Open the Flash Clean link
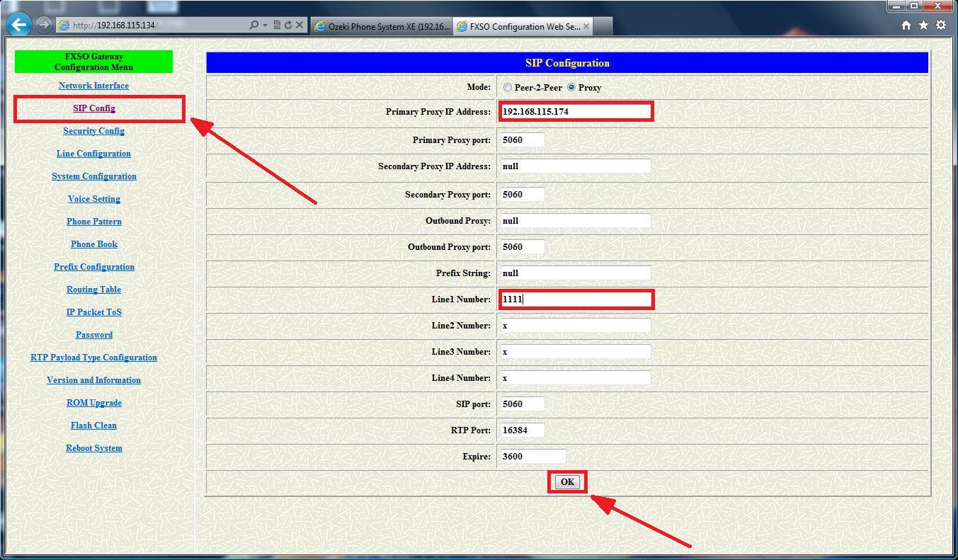The width and height of the screenshot is (958, 560). point(94,425)
